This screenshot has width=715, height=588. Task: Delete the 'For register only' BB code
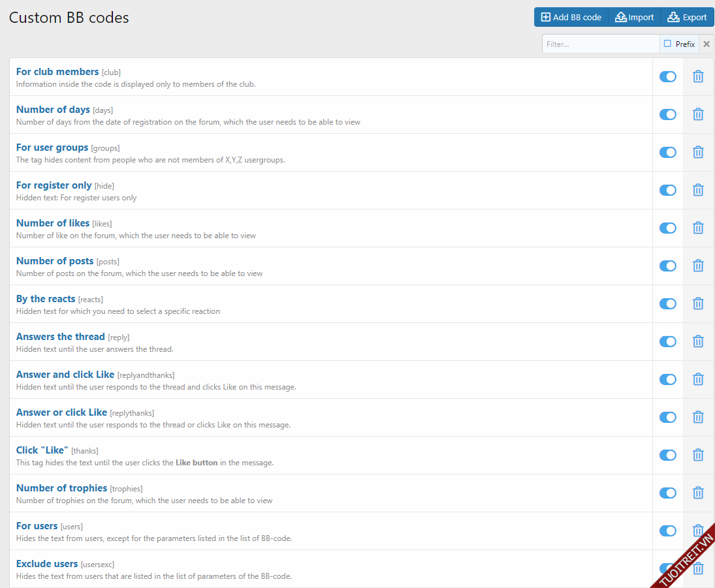pyautogui.click(x=698, y=190)
